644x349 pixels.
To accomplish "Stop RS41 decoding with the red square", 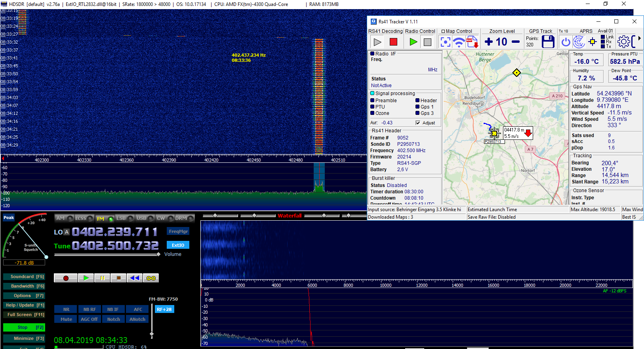I will [393, 42].
